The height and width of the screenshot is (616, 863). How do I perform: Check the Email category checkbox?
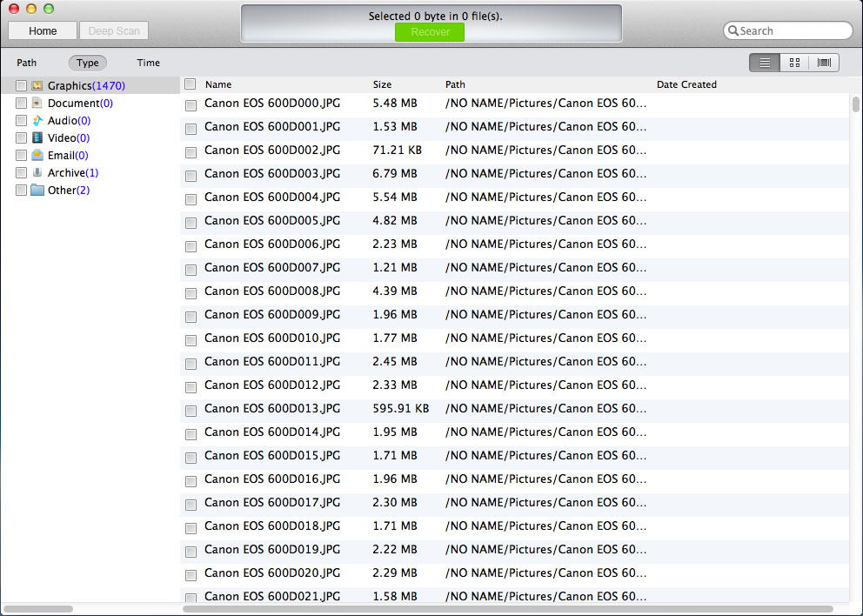(21, 155)
